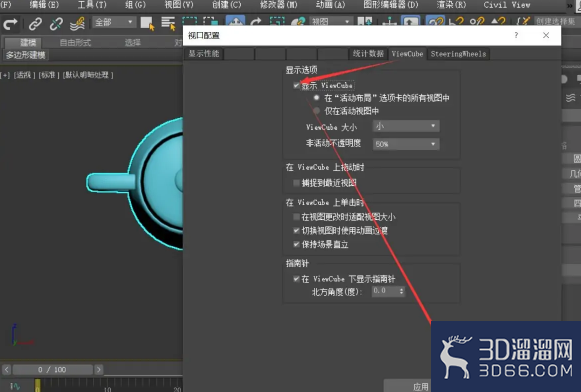Toggle the Spinner Snap icon
The width and height of the screenshot is (581, 392).
click(x=498, y=21)
